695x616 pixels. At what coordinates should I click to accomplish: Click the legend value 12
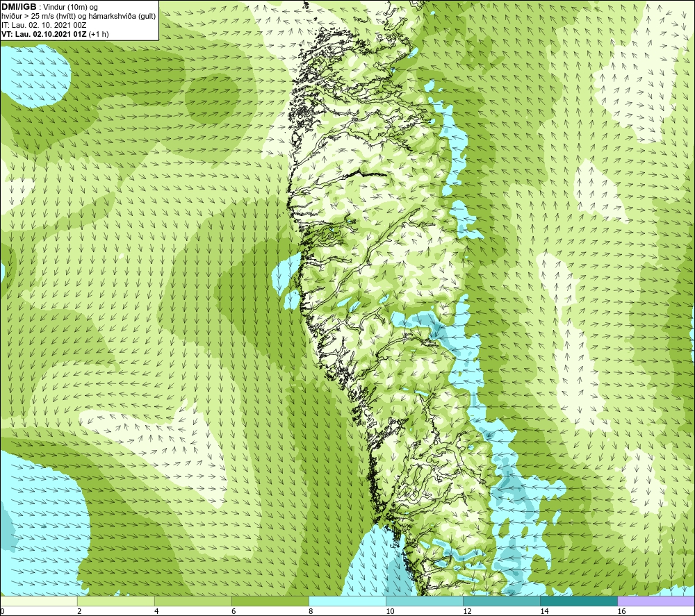tap(467, 612)
